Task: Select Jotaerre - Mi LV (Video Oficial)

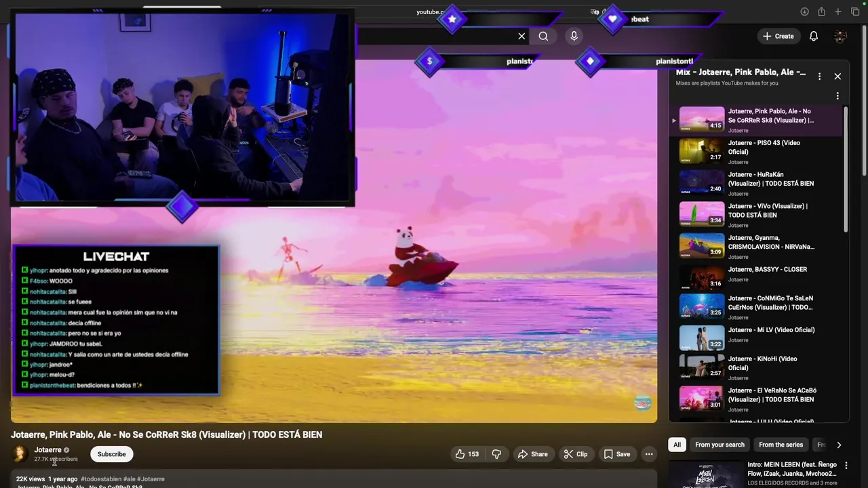Action: click(x=756, y=336)
